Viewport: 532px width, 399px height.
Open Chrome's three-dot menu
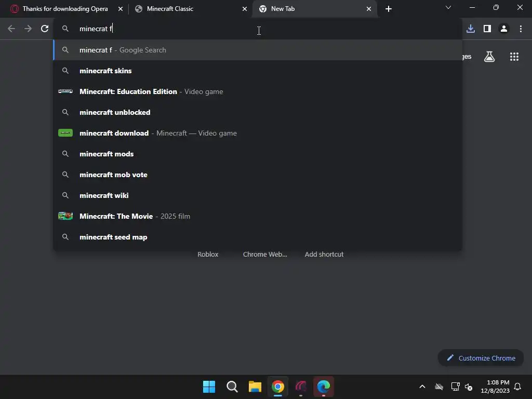521,29
